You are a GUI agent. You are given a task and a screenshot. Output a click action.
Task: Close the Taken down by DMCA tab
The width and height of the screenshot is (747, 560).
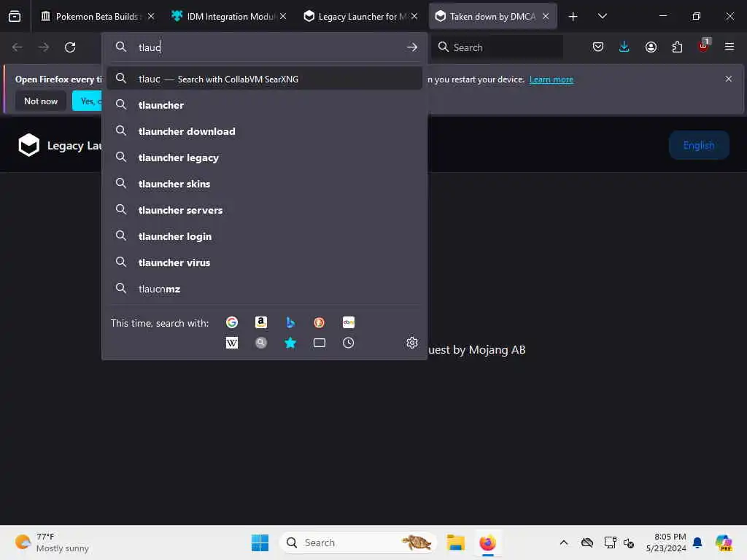(546, 16)
